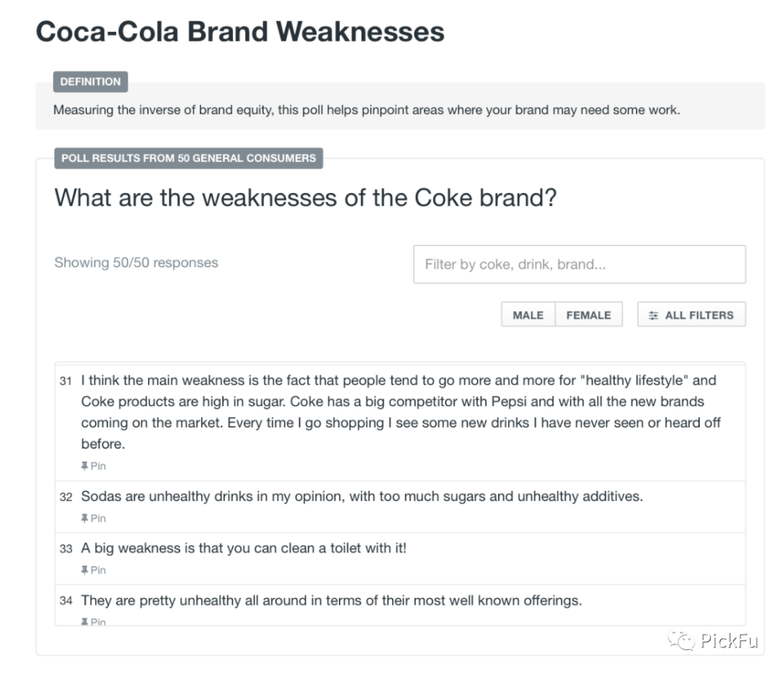Image resolution: width=784 pixels, height=673 pixels.
Task: Click the sliders icon in All Filters
Action: click(x=653, y=315)
